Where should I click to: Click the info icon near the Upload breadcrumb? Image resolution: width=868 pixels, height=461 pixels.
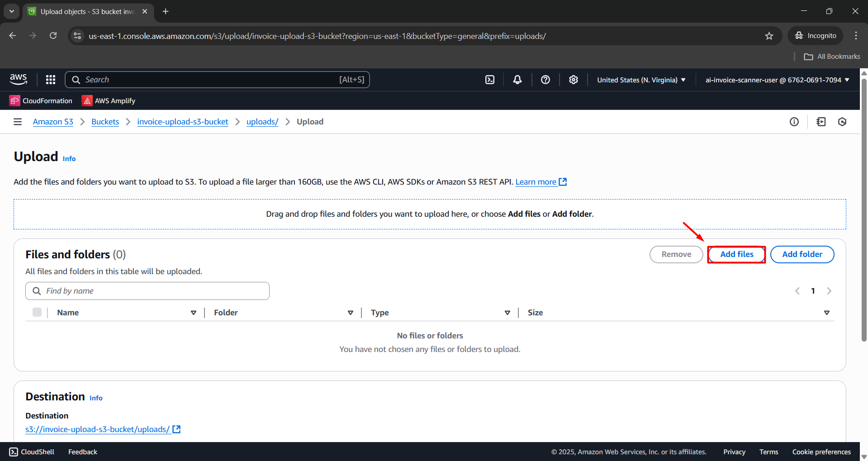pos(794,121)
